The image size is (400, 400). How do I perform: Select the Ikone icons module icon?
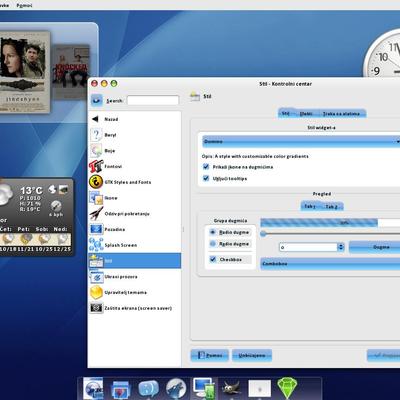[x=96, y=198]
